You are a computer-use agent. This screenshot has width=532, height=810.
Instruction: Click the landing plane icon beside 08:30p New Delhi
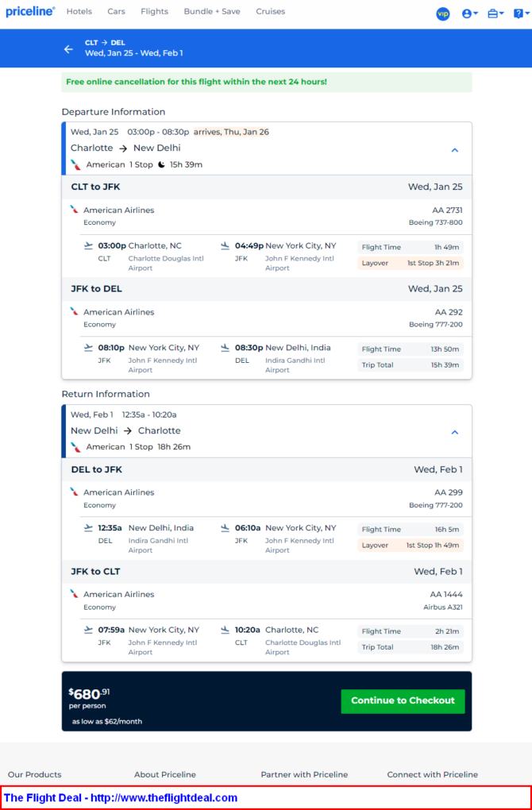click(x=225, y=348)
